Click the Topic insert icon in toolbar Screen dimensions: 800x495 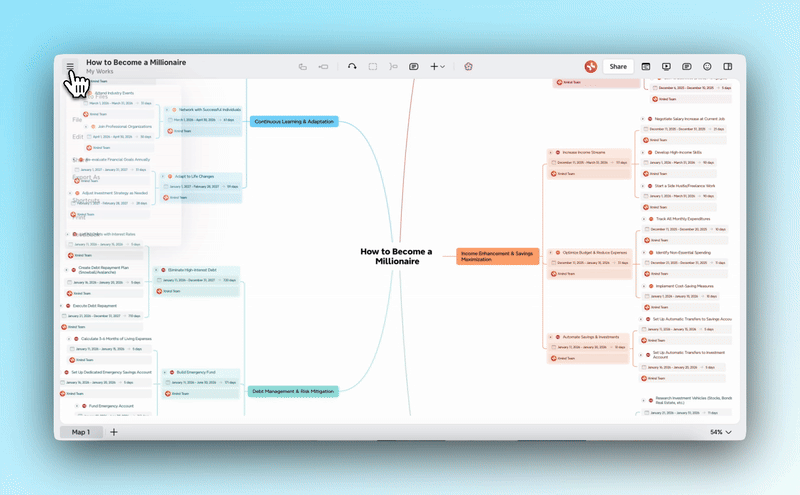pyautogui.click(x=303, y=67)
